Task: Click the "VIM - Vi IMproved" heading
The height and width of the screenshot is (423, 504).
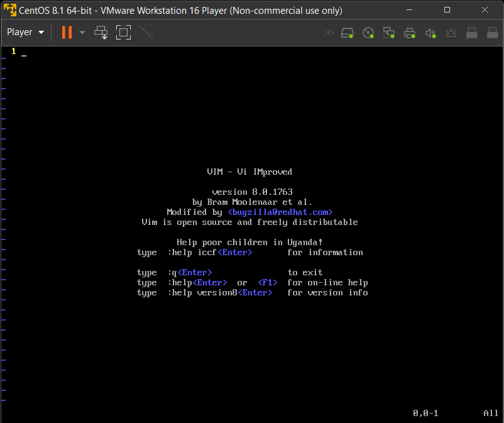Action: 249,172
